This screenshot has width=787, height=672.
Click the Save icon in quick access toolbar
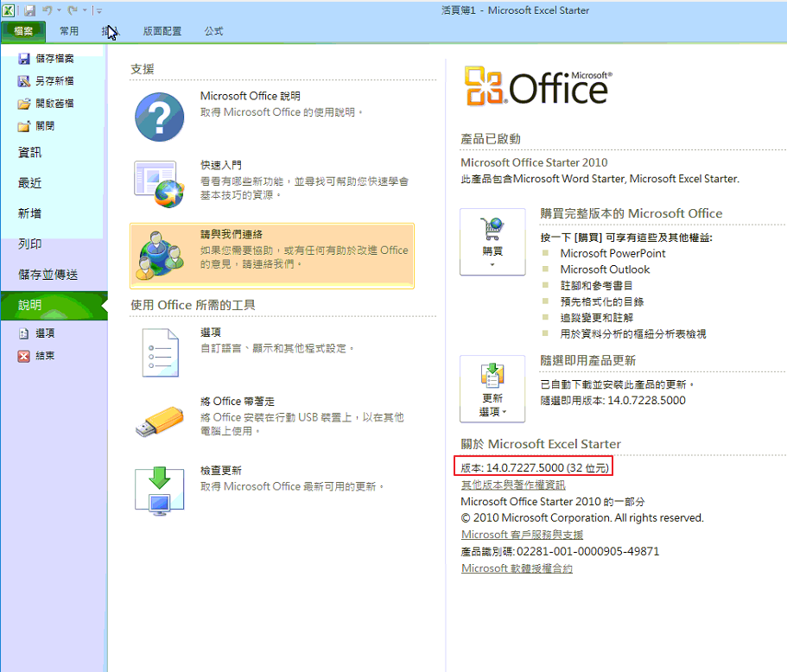(x=29, y=10)
